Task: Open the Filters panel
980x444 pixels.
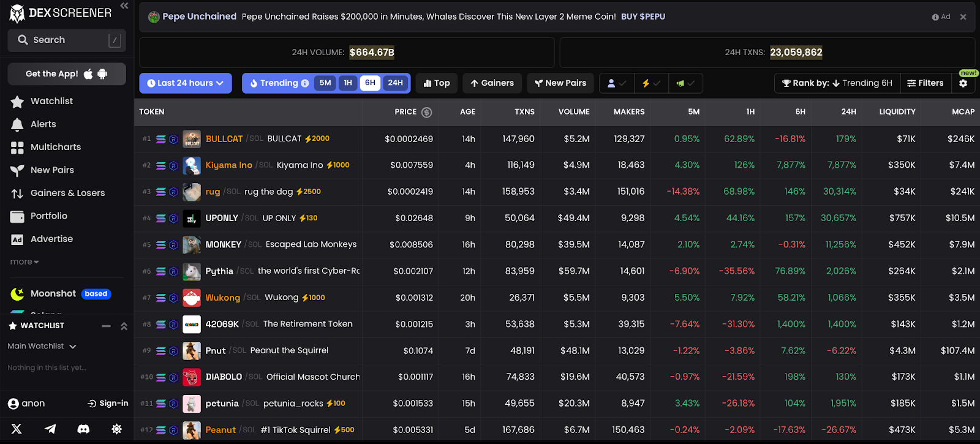Action: tap(925, 83)
